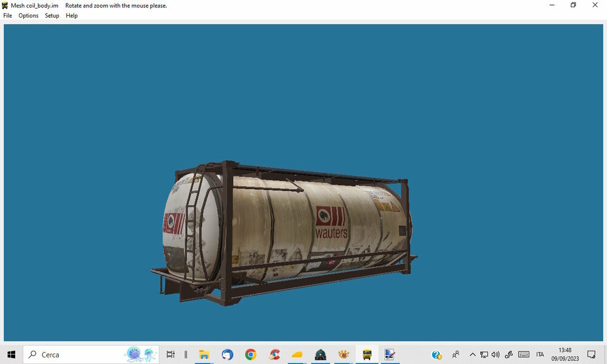Switch to the yellow truck app in taskbar
Viewport: 607px width, 364px height.
coord(367,354)
